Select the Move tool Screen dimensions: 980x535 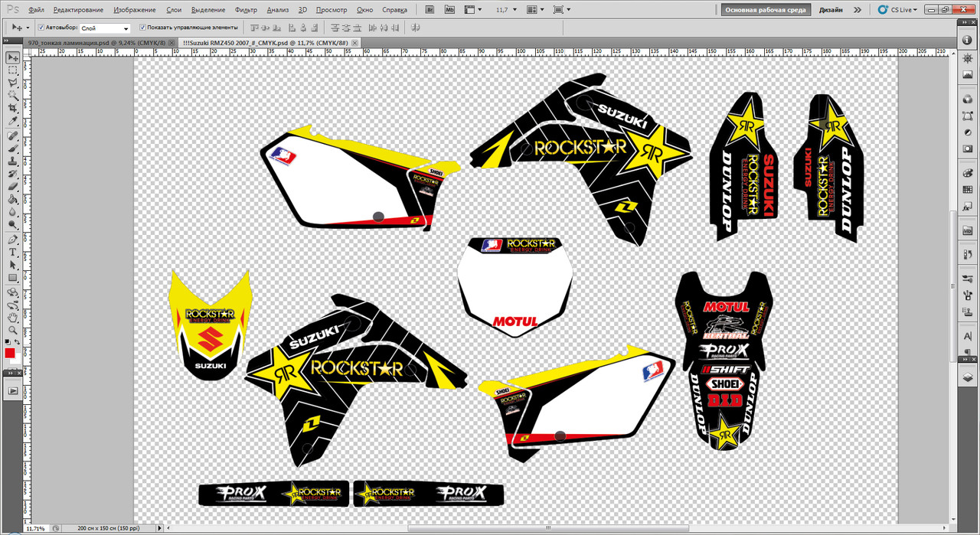[13, 58]
